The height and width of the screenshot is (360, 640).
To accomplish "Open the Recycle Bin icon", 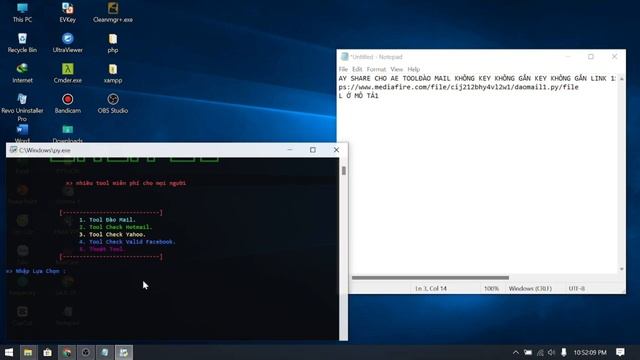I will (22, 43).
